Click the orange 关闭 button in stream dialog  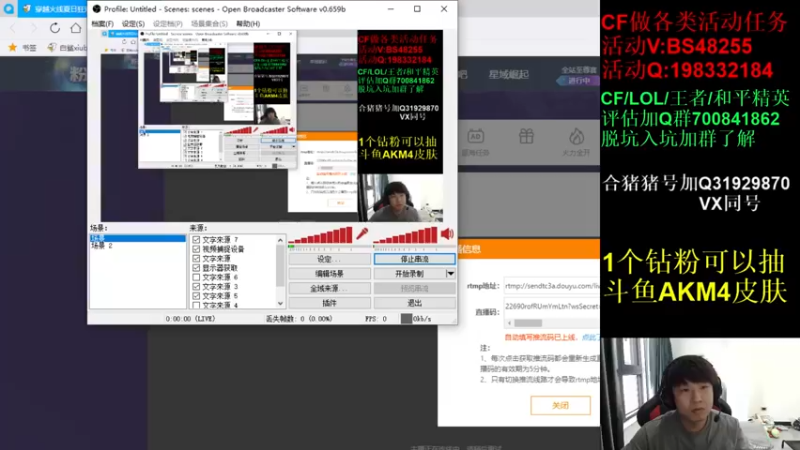point(560,405)
